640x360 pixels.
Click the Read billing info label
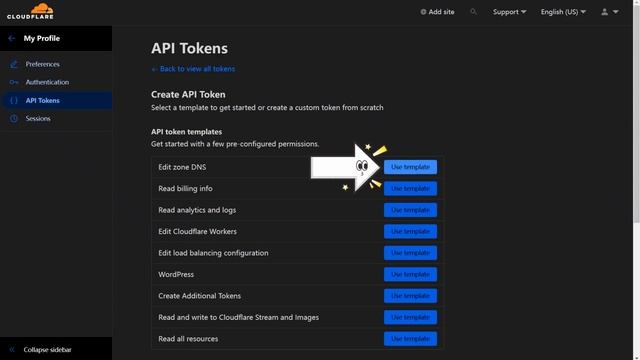coord(185,189)
